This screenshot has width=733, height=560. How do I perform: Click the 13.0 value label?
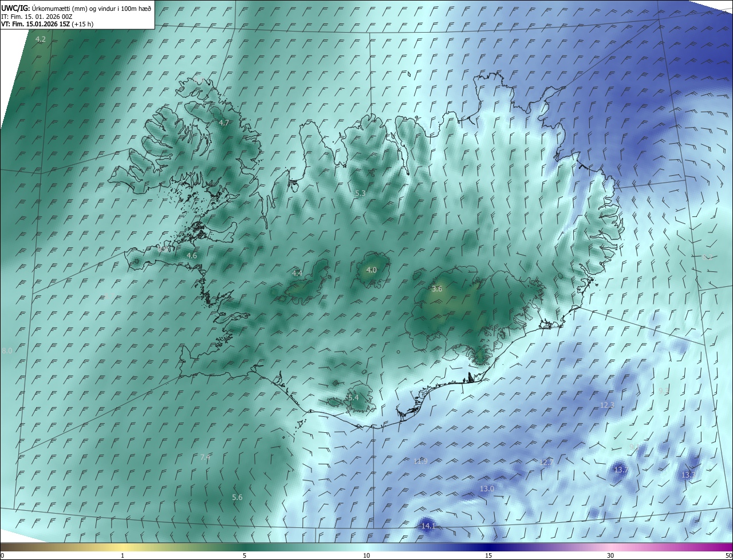(x=487, y=488)
